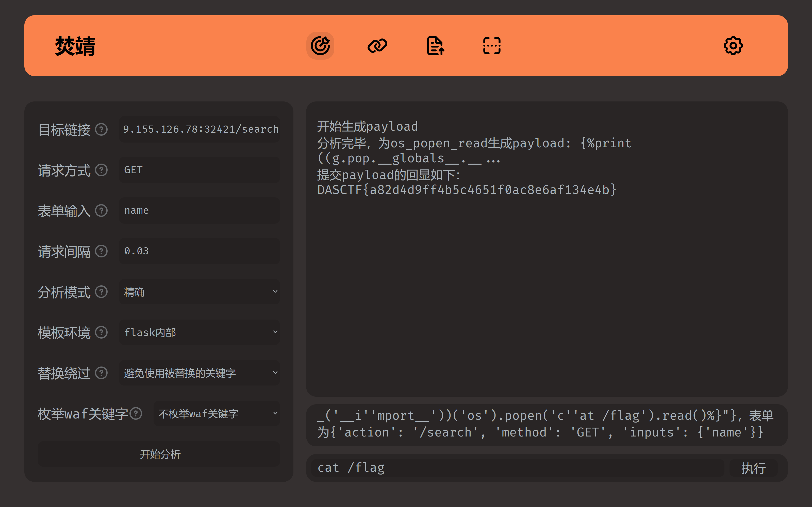Open the link chain icon page

point(377,46)
